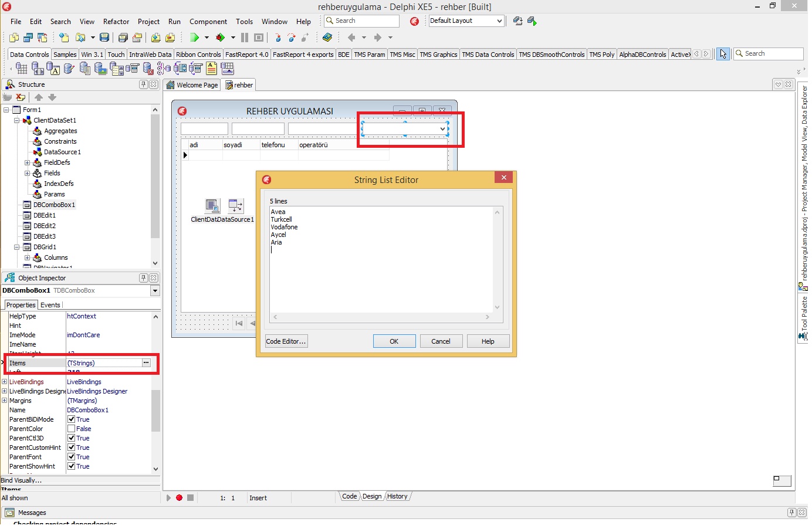Click the Items property ellipsis button
The image size is (812, 529).
tap(146, 363)
